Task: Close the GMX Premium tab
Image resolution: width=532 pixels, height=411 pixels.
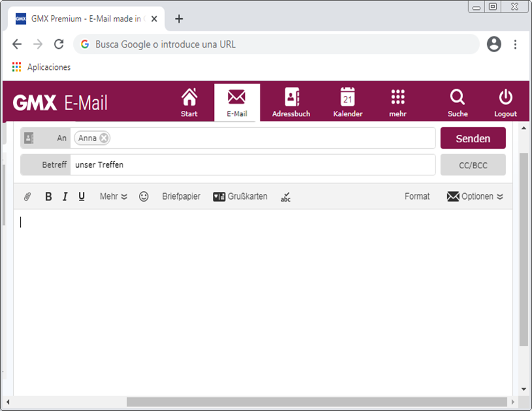Action: click(x=154, y=19)
